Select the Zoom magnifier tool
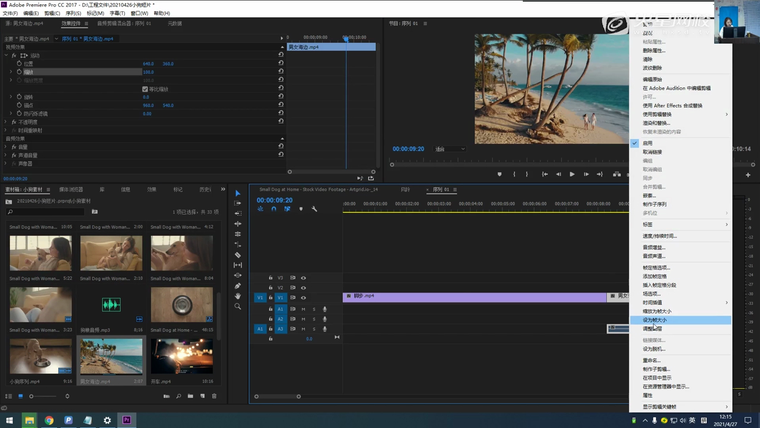The height and width of the screenshot is (428, 760). point(238,306)
